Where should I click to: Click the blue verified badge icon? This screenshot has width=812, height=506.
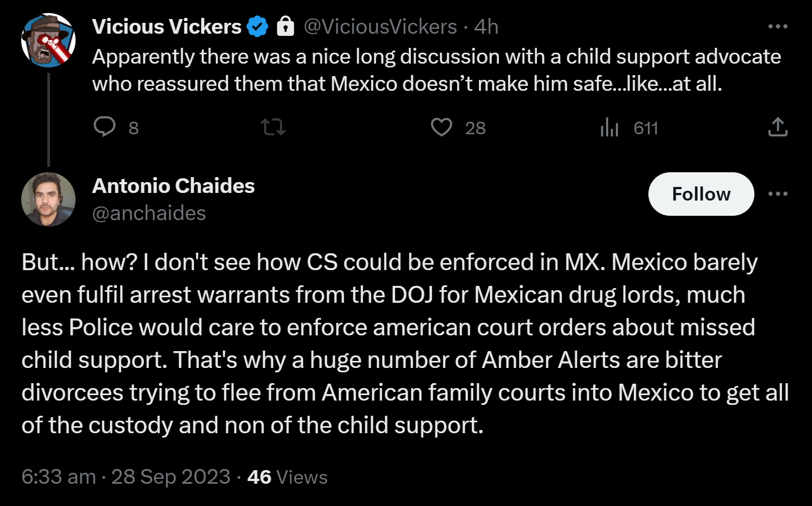tap(258, 27)
